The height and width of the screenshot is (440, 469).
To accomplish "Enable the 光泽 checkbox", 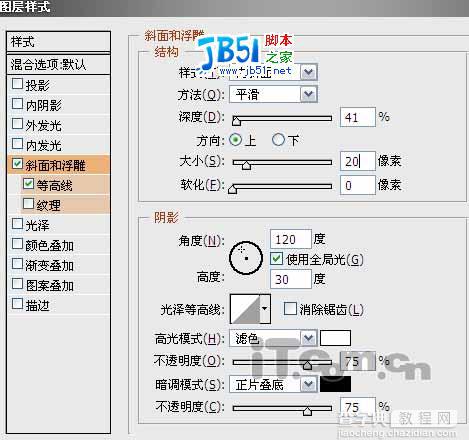I will click(17, 224).
